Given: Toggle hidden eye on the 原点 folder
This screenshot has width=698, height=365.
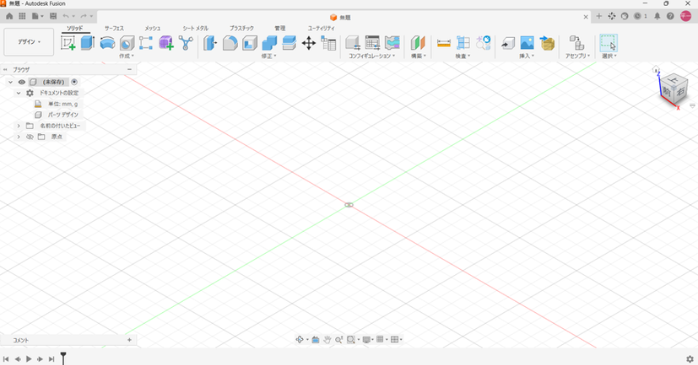Looking at the screenshot, I should pos(30,137).
